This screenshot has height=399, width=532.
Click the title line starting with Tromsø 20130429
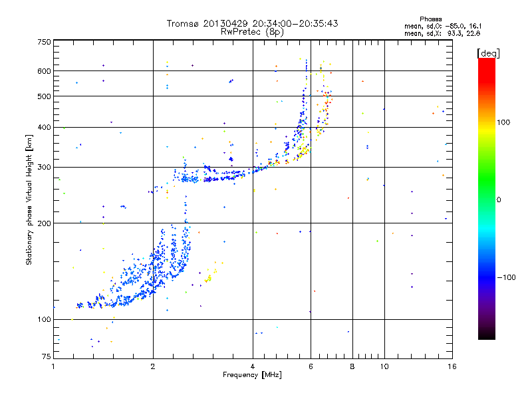252,23
